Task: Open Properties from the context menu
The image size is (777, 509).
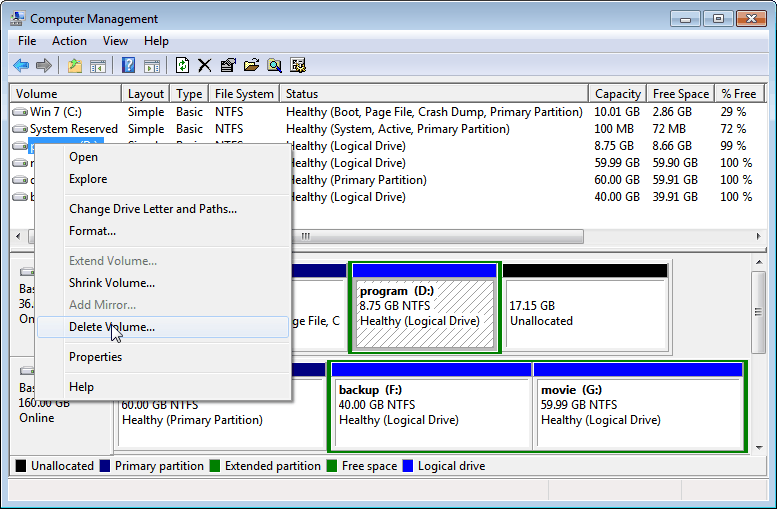Action: tap(163, 357)
